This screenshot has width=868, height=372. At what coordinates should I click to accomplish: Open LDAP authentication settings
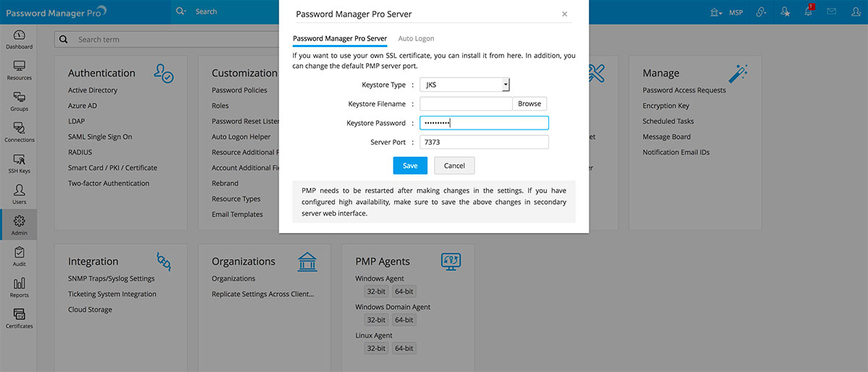[x=76, y=121]
